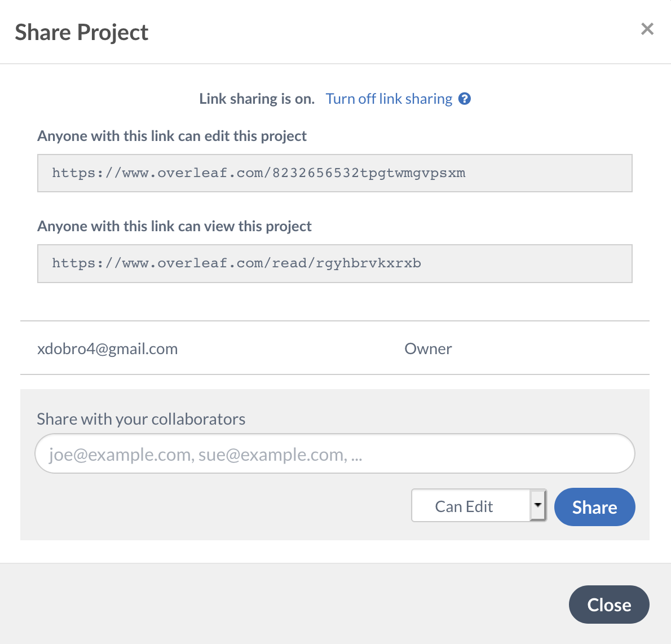Click the dark Close button
This screenshot has height=644, width=671.
coord(608,605)
